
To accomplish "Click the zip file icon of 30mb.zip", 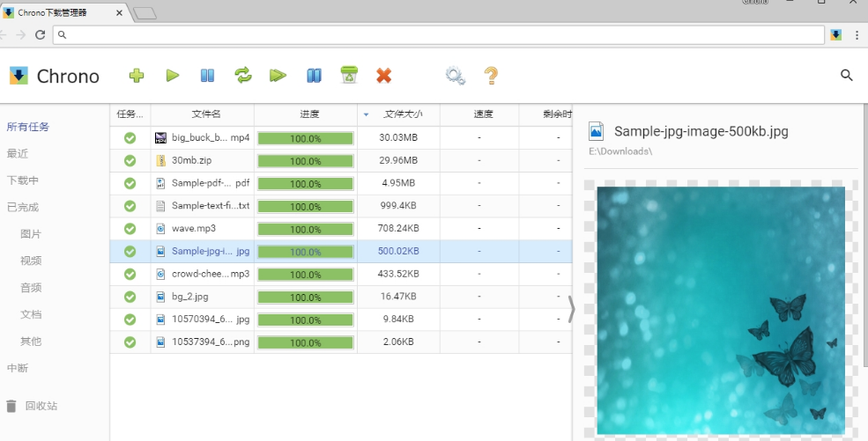I will [x=160, y=160].
